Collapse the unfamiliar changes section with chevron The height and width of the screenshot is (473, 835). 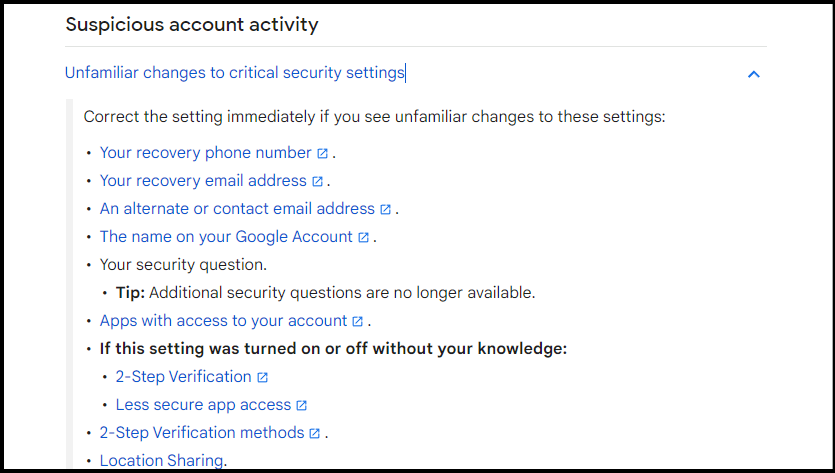tap(753, 74)
